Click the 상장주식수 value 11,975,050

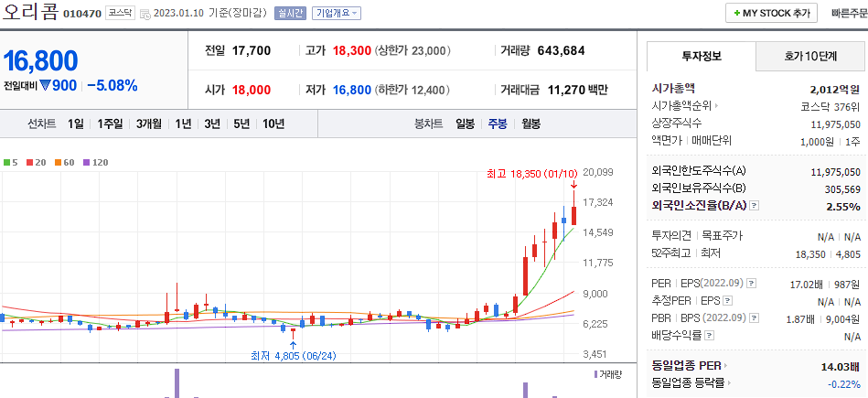tap(835, 124)
